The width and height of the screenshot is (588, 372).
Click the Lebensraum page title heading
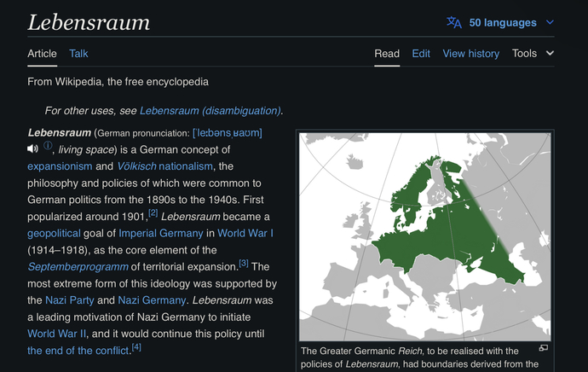coord(89,22)
